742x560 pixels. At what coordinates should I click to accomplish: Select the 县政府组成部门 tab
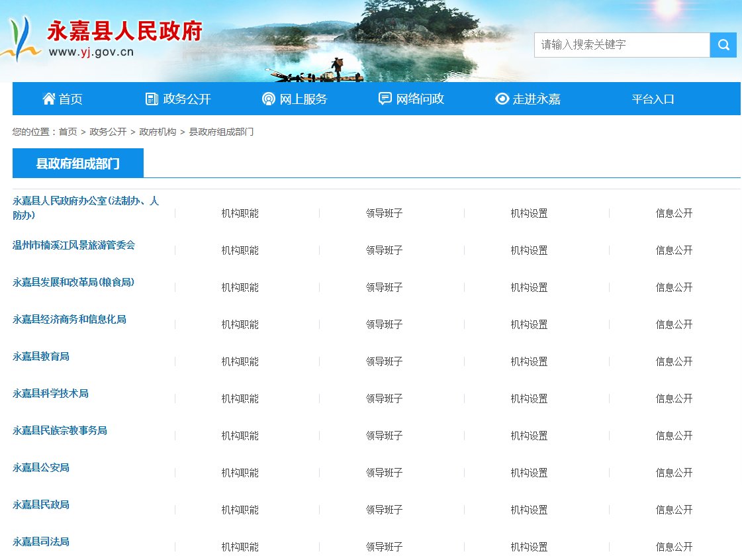click(77, 162)
